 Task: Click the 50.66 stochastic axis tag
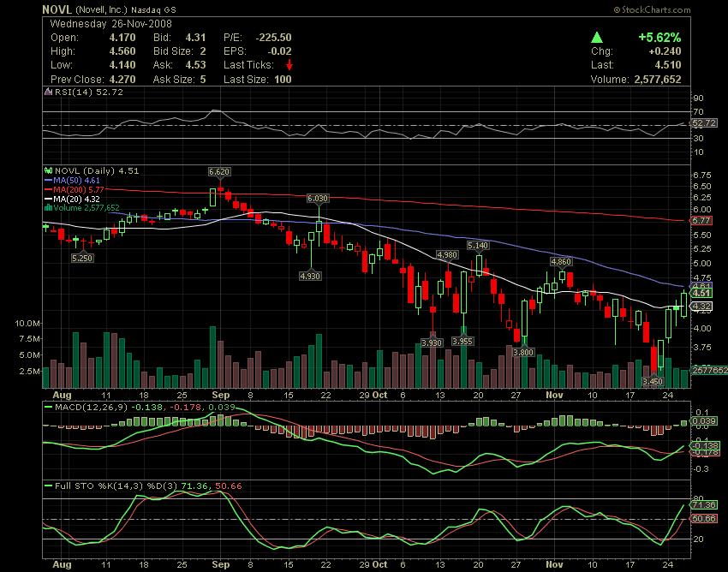(x=704, y=519)
